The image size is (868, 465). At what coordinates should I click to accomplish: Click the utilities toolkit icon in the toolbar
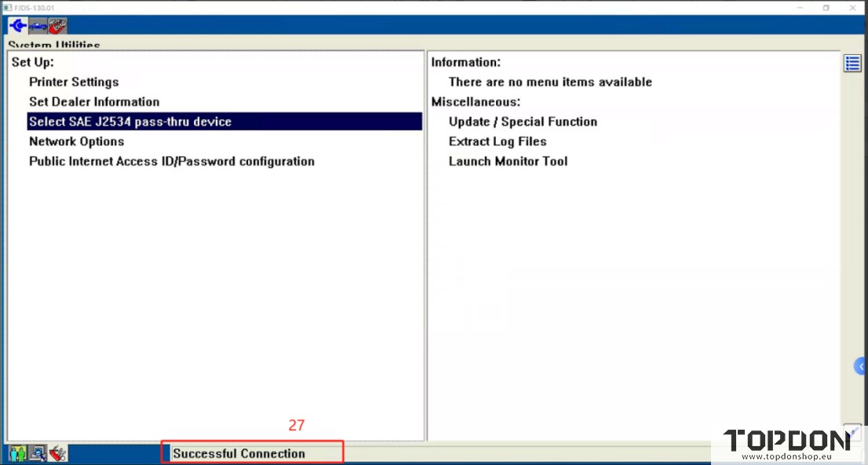point(56,25)
